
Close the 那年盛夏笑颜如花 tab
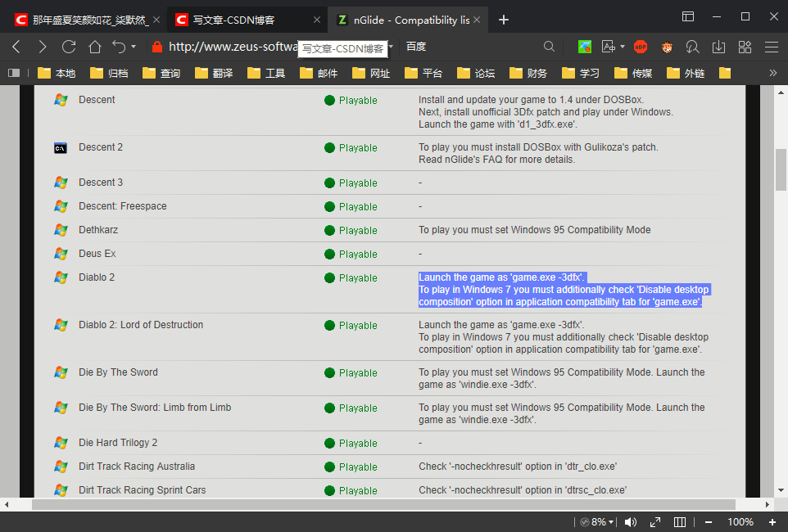pyautogui.click(x=156, y=20)
